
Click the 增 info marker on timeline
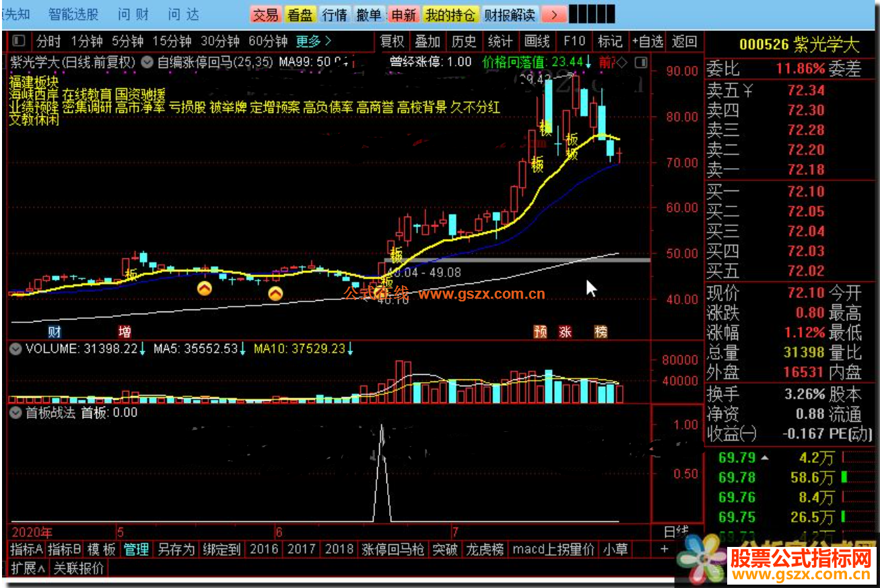point(125,332)
